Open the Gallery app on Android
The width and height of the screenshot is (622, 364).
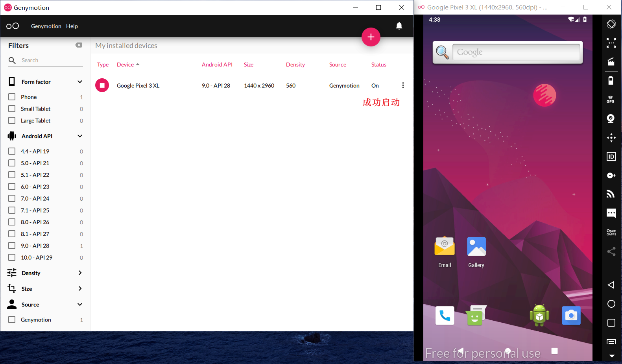[476, 252]
